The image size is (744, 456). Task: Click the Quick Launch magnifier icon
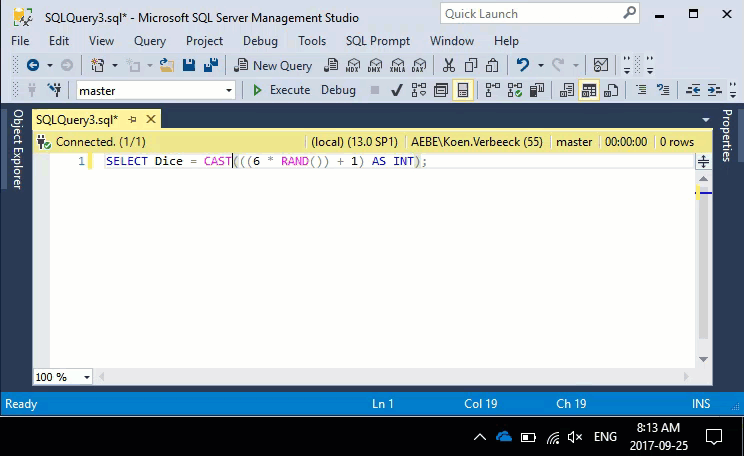coord(629,13)
